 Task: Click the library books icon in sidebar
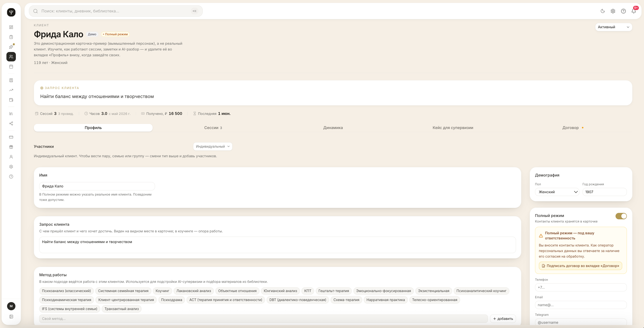tap(11, 114)
